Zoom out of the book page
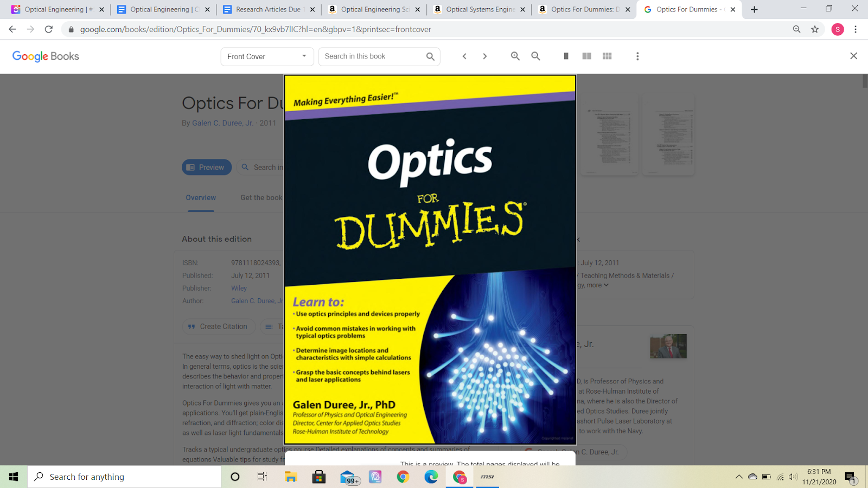 536,56
